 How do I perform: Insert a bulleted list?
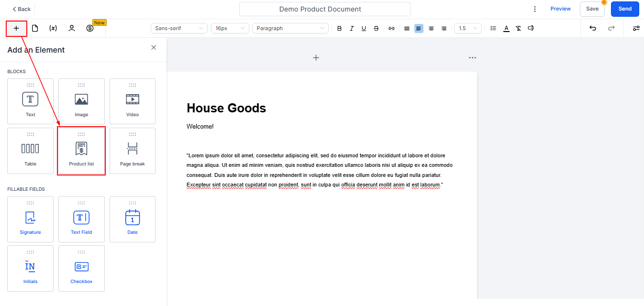tap(493, 28)
